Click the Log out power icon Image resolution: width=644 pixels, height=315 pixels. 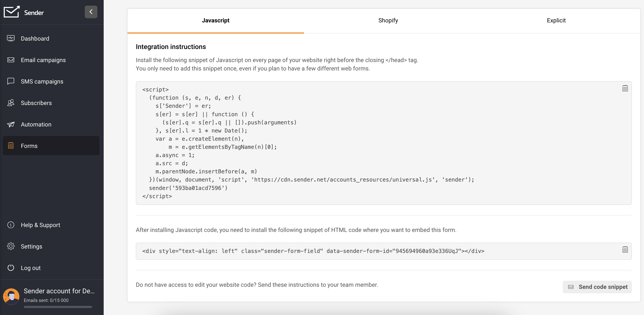click(11, 268)
